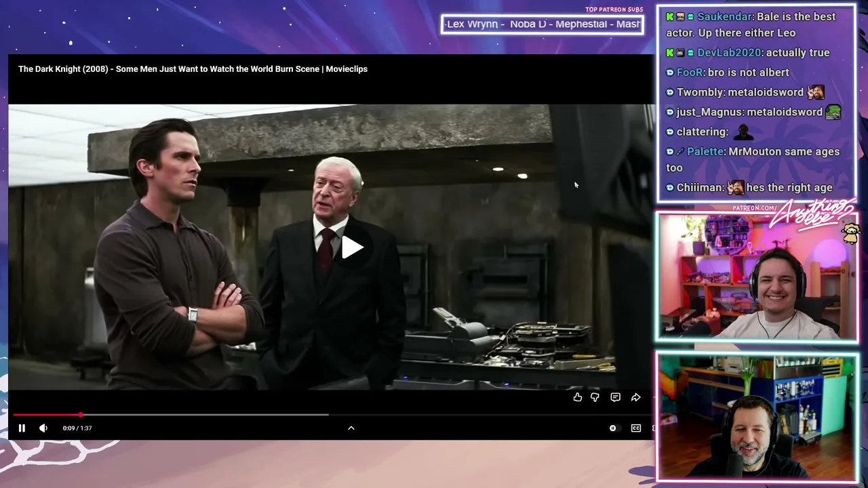Click the green K badge beside DevLab2020
The image size is (868, 488).
670,53
